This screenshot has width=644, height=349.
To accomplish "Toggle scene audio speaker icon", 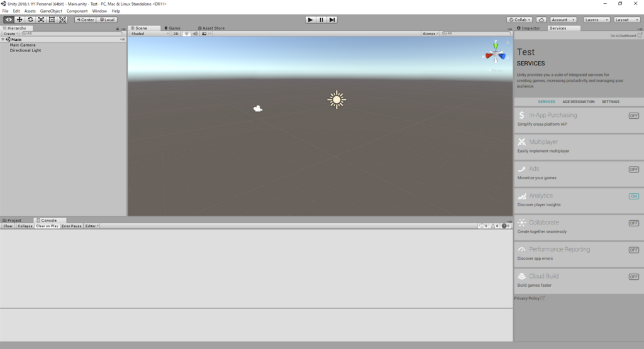I will [196, 34].
